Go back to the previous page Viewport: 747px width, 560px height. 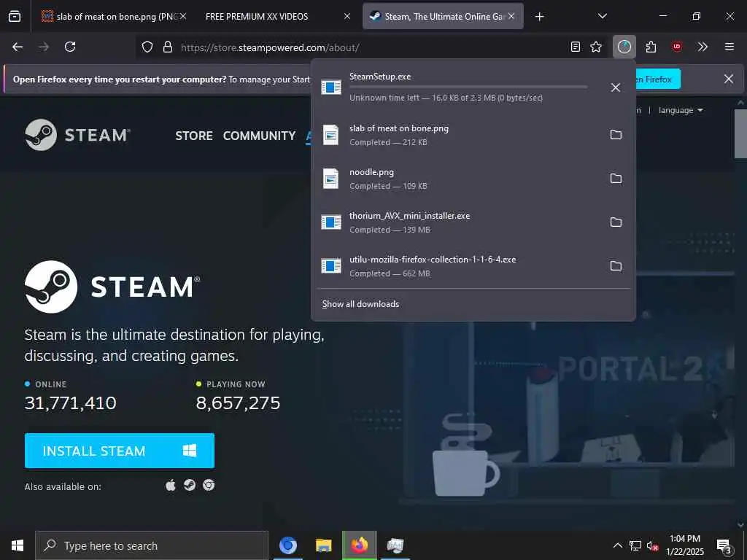(18, 47)
